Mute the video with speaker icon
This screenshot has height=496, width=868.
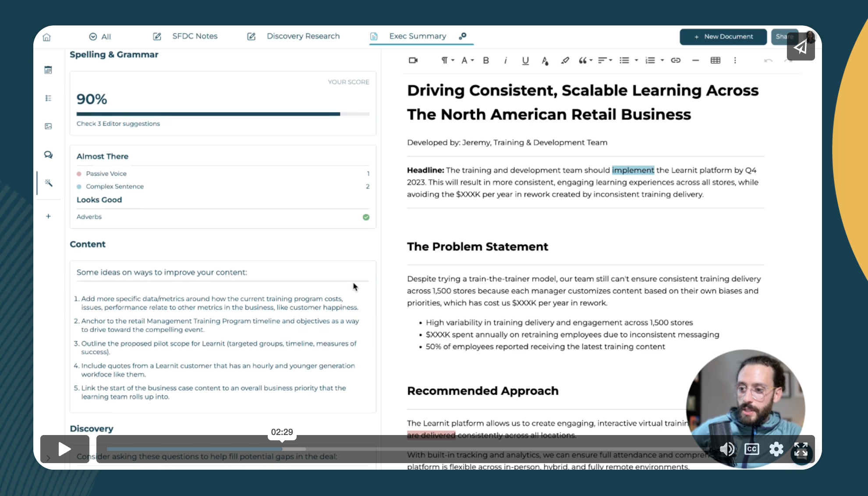pos(727,449)
